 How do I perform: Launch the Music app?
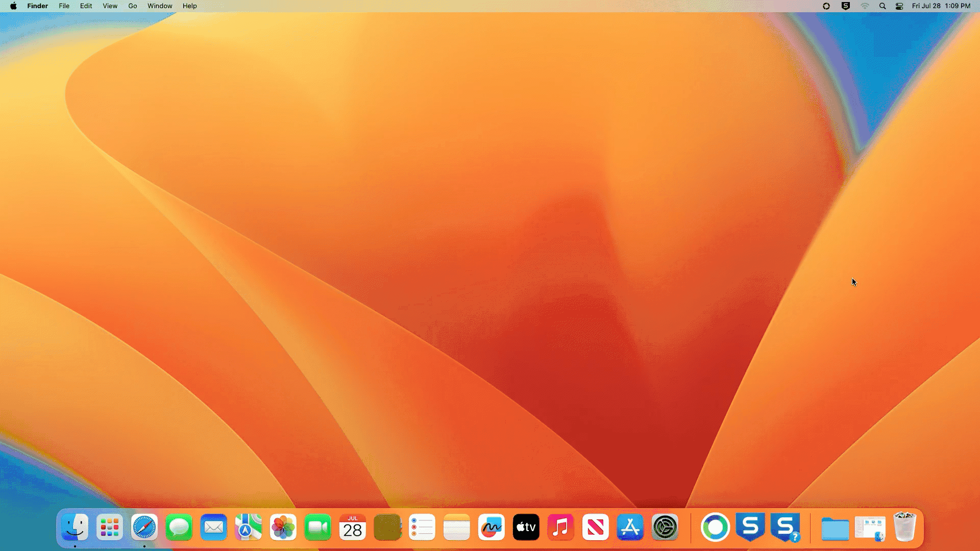(561, 527)
